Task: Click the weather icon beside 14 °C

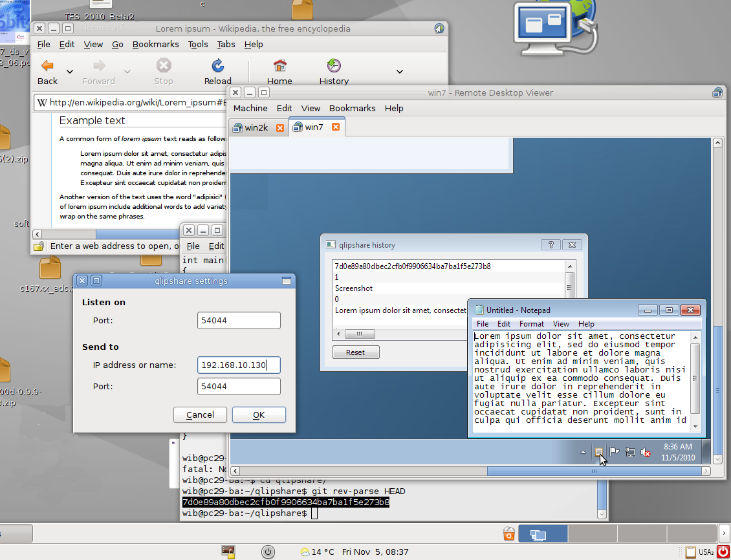Action: click(x=305, y=552)
